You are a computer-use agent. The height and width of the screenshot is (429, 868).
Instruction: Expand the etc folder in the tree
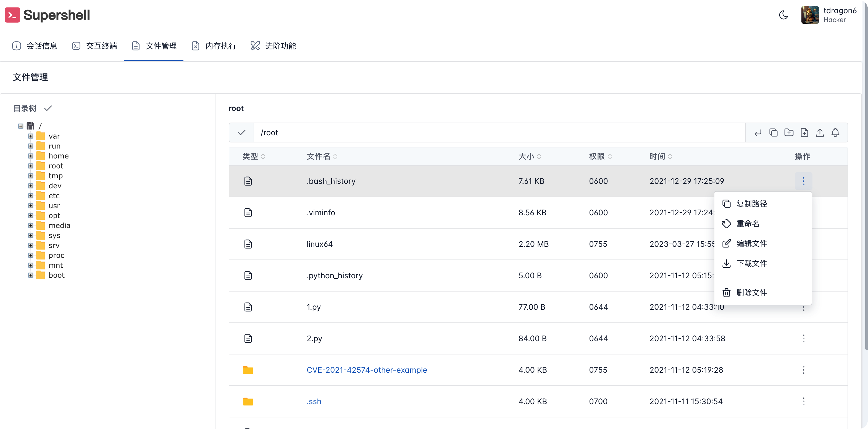[30, 195]
